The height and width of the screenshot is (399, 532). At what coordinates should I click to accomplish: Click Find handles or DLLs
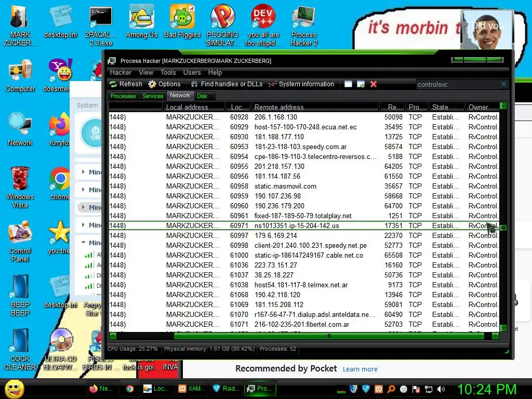[227, 84]
